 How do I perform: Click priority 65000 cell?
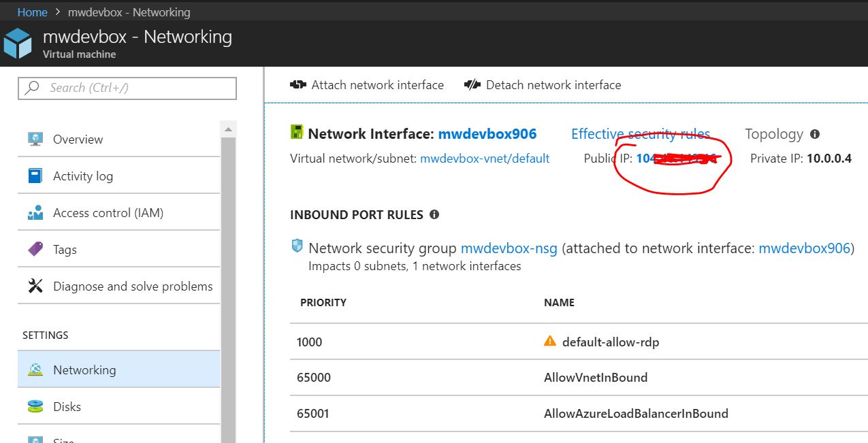tap(314, 377)
